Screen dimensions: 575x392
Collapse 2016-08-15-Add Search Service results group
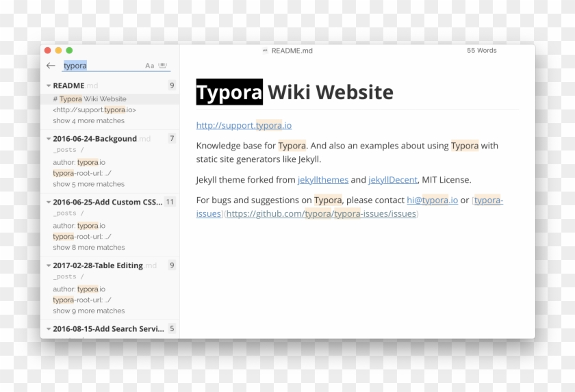pyautogui.click(x=49, y=329)
